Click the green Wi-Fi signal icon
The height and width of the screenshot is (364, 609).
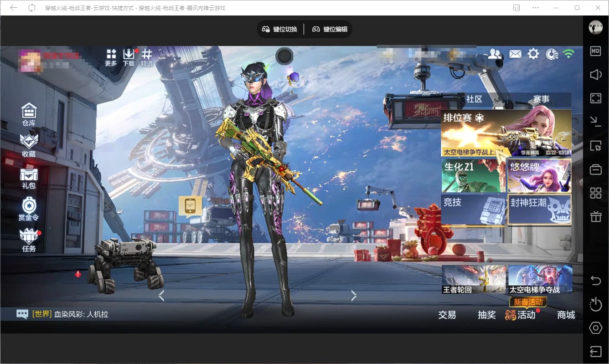pyautogui.click(x=568, y=54)
